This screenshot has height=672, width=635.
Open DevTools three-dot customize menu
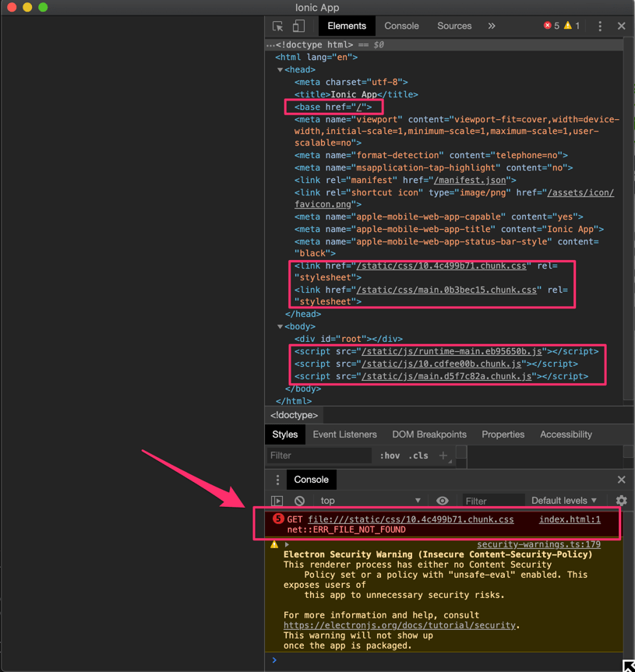600,26
